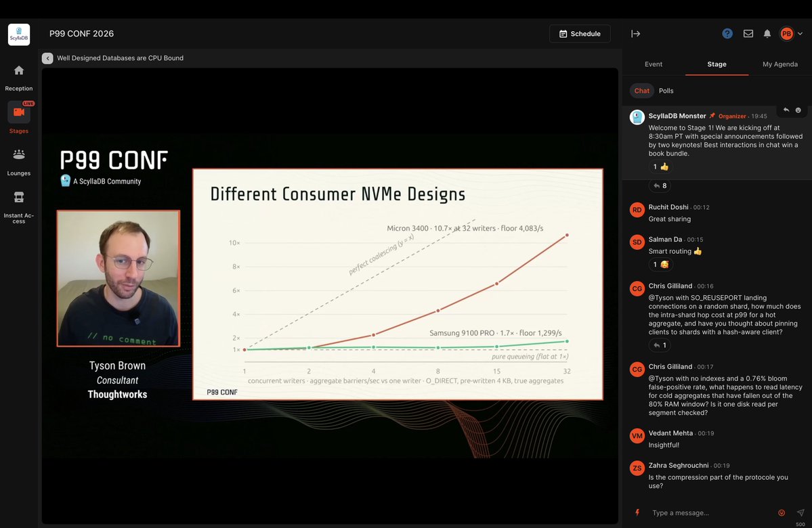
Task: Select the Polls pill
Action: (666, 91)
